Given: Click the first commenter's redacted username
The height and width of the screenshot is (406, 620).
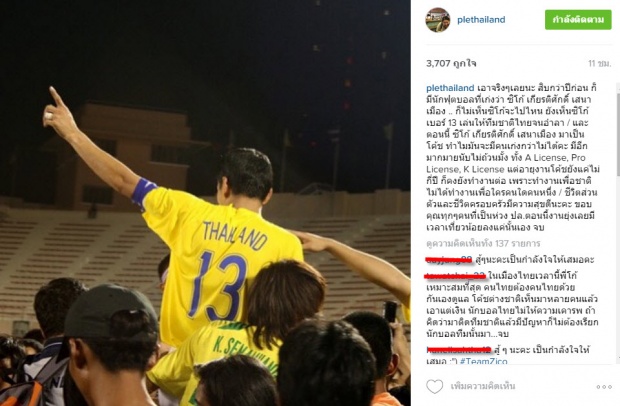Looking at the screenshot, I should (449, 260).
